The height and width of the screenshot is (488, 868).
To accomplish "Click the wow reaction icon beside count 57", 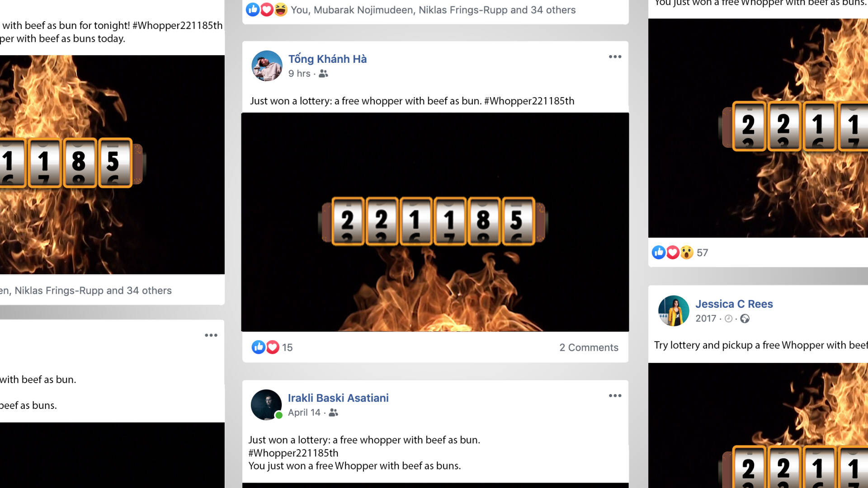I will (x=687, y=252).
